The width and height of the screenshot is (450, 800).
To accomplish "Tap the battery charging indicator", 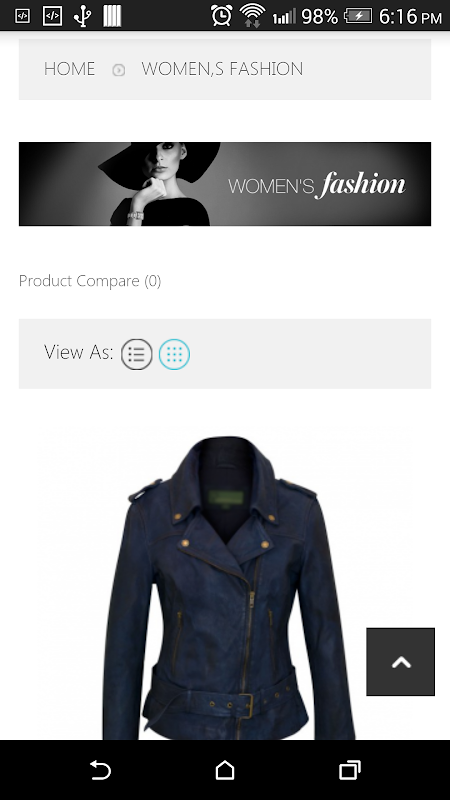I will (x=358, y=16).
